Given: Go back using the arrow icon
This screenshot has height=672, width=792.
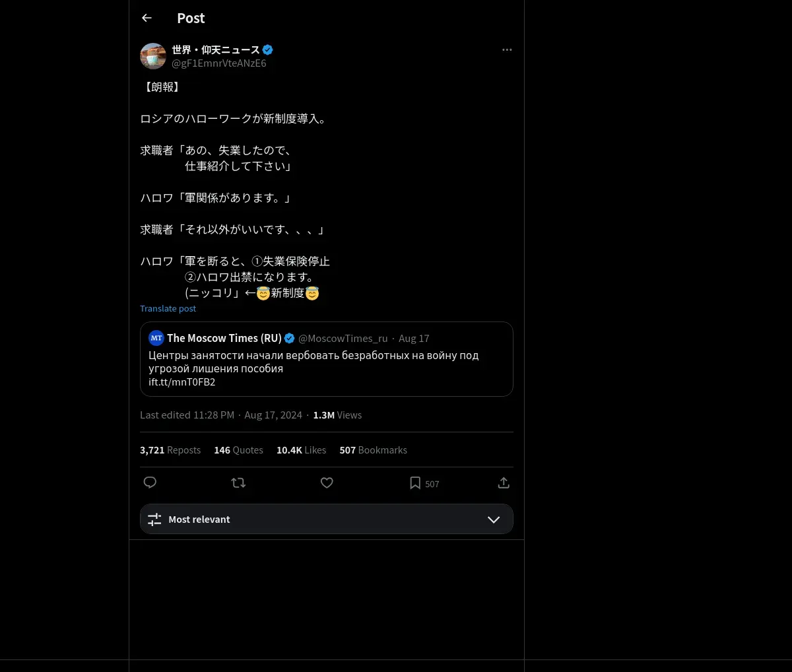Looking at the screenshot, I should (147, 18).
